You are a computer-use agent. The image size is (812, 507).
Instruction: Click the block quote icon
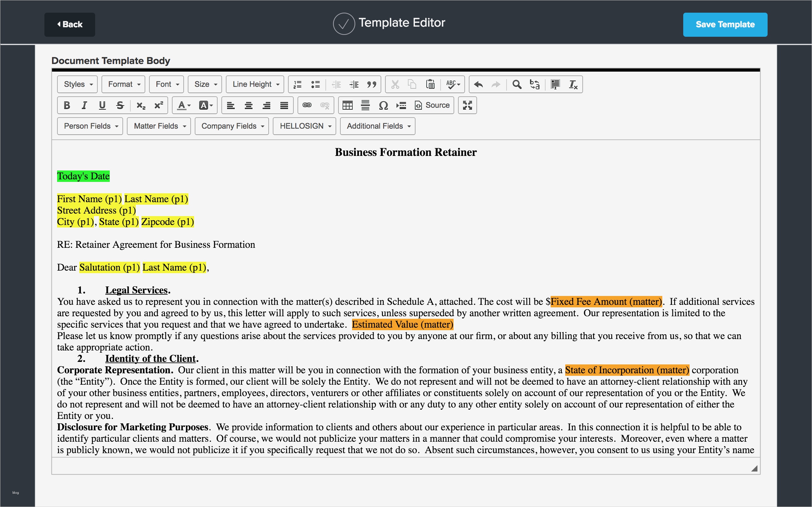(371, 84)
